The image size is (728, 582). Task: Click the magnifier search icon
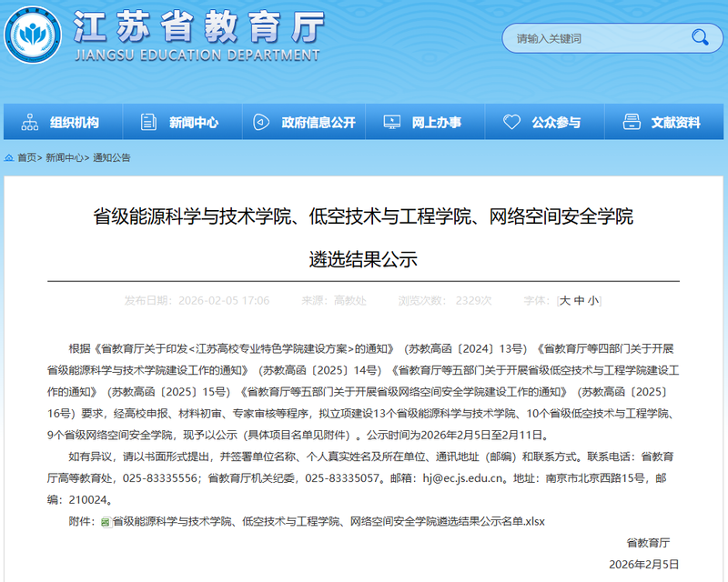click(700, 37)
